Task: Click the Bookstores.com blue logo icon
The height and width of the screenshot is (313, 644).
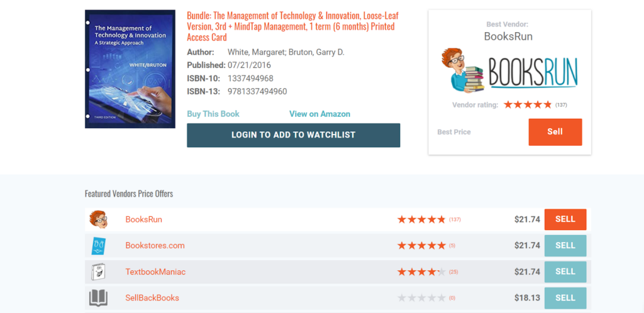Action: click(99, 246)
